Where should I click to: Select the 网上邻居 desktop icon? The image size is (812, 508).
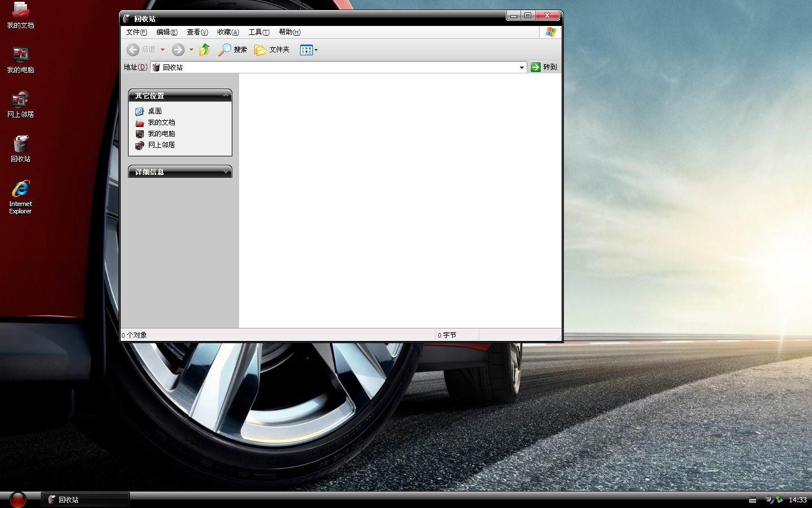20,104
